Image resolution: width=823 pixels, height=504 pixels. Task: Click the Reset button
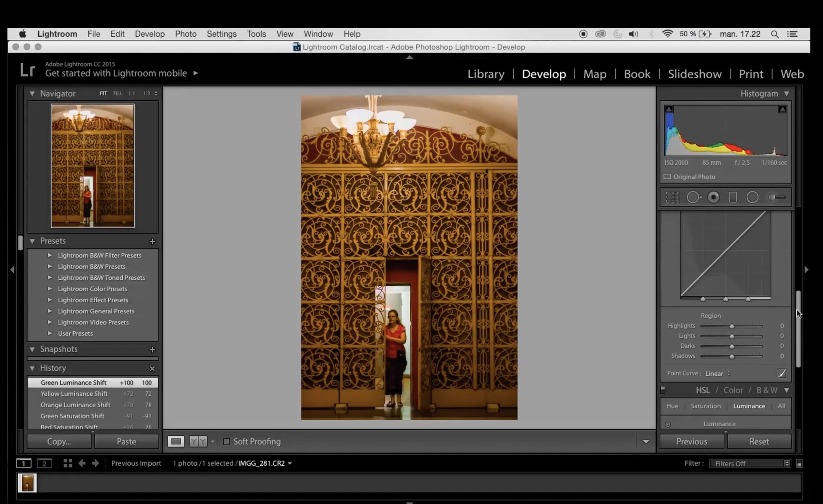[x=759, y=442]
